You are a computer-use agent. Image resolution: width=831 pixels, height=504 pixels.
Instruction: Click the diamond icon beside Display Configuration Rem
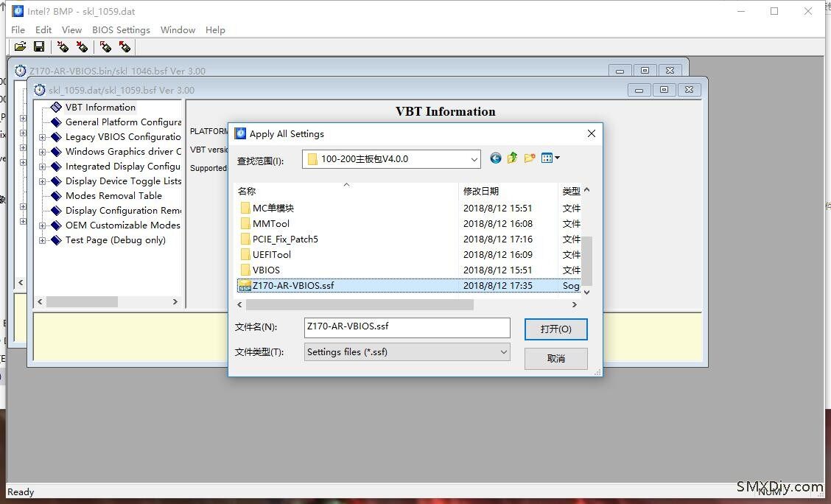pyautogui.click(x=56, y=211)
